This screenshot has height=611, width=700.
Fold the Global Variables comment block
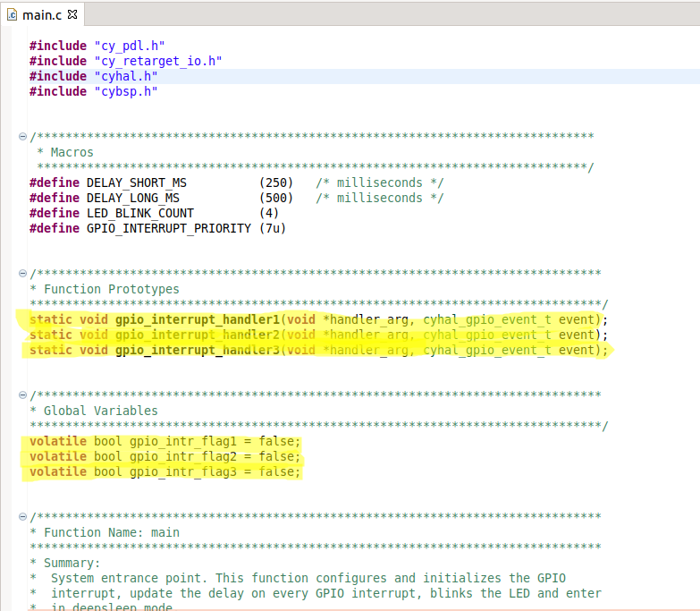click(22, 395)
